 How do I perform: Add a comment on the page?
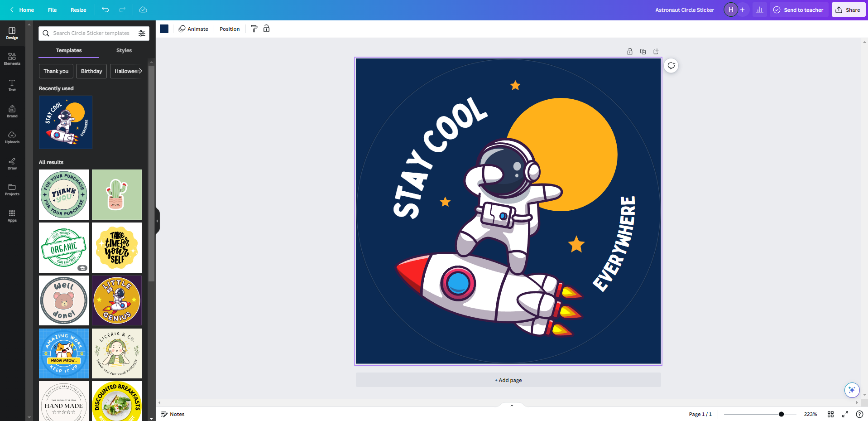click(x=671, y=66)
